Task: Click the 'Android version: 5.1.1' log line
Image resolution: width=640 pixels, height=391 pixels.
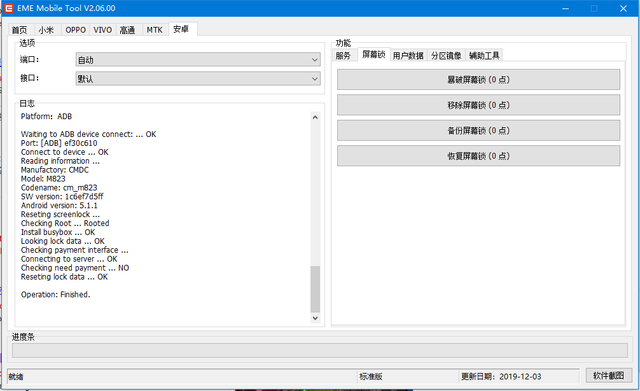Action: [59, 206]
